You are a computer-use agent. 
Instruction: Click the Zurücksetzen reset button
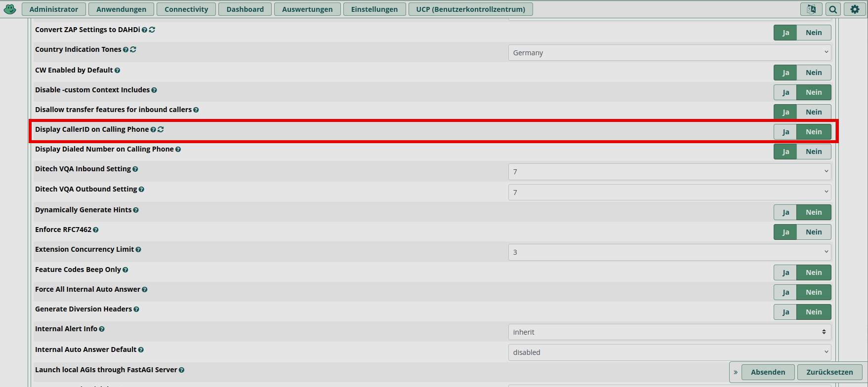click(x=829, y=372)
